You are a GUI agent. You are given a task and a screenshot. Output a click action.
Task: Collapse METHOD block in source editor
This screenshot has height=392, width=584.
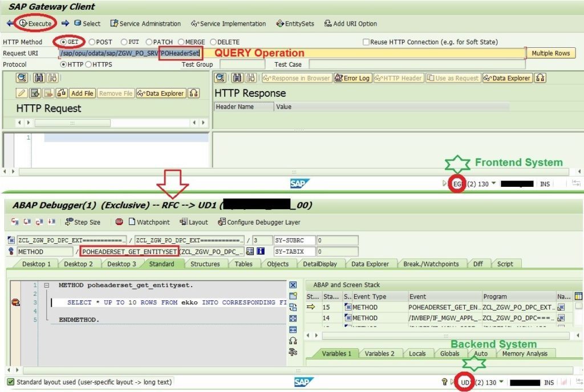(47, 285)
